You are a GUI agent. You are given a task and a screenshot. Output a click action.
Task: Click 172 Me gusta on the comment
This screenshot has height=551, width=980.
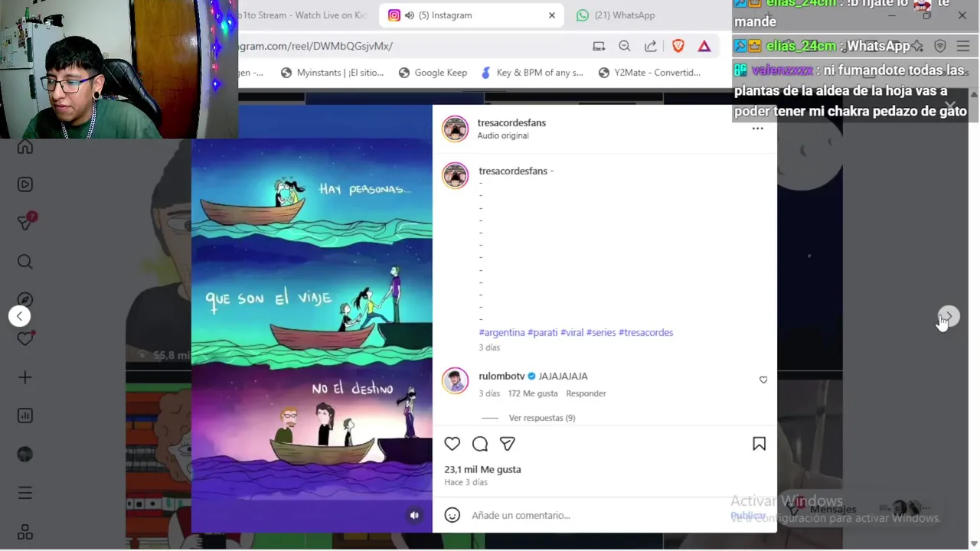[x=533, y=393]
